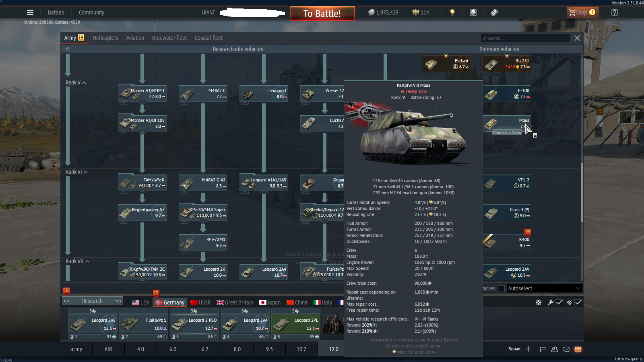Open the Autoselect dropdown

[x=544, y=288]
